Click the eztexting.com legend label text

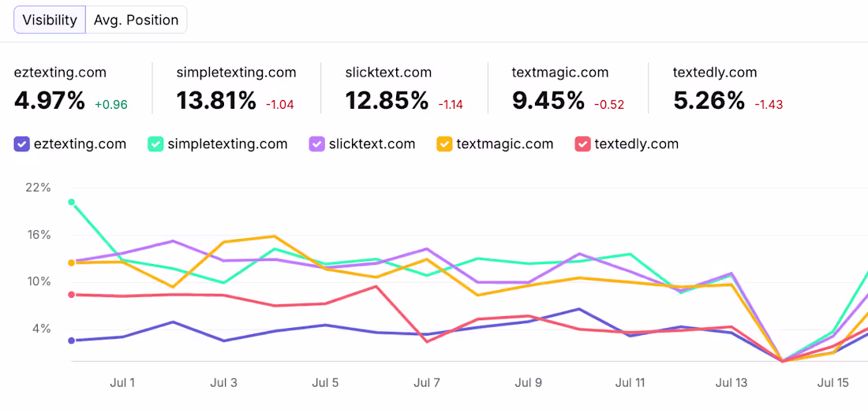click(80, 144)
